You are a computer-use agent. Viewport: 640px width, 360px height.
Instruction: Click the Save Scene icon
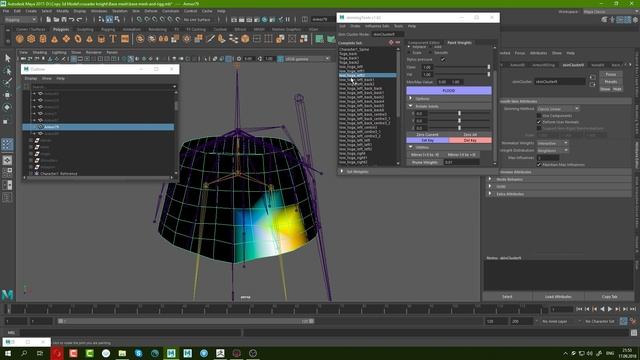[x=64, y=19]
